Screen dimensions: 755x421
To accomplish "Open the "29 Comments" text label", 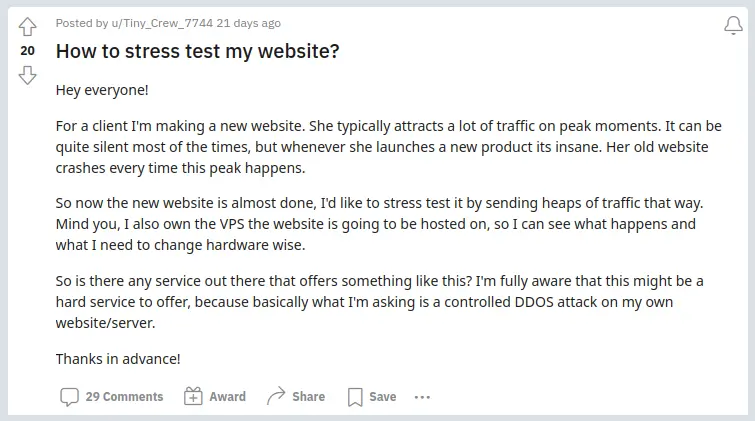I will (124, 397).
